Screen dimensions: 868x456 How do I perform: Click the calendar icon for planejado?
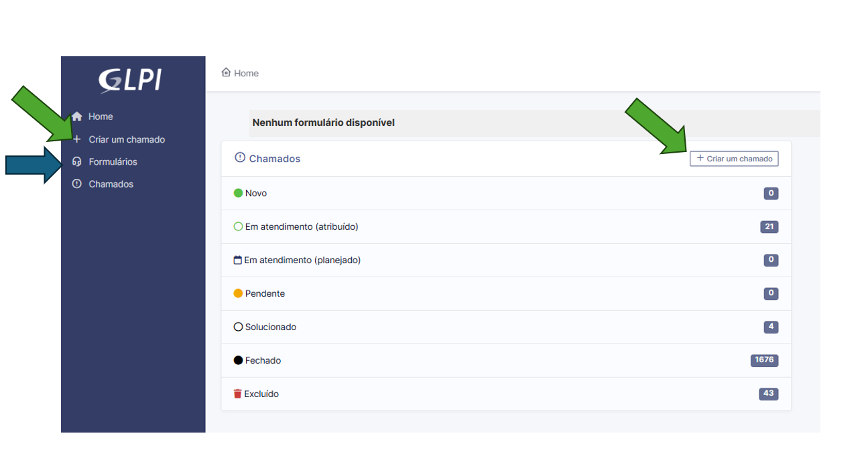(x=237, y=260)
